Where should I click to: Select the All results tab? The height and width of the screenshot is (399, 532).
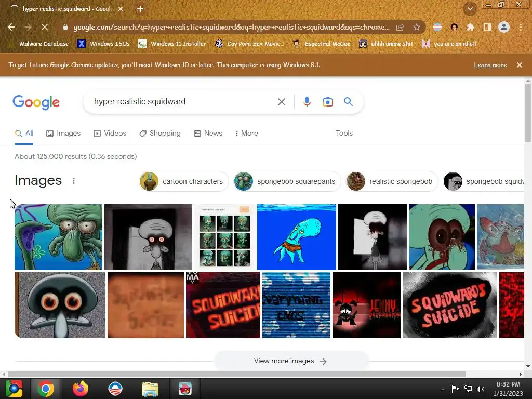[x=24, y=134]
